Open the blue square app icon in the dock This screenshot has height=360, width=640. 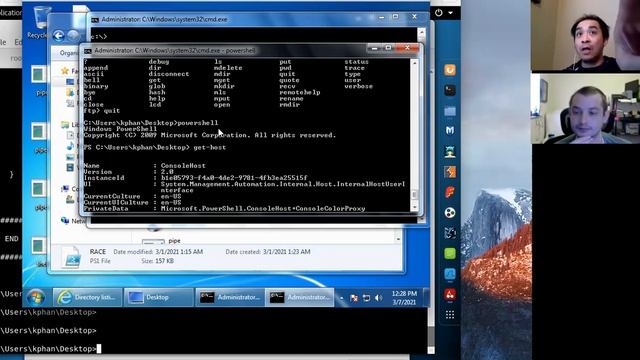pyautogui.click(x=450, y=274)
